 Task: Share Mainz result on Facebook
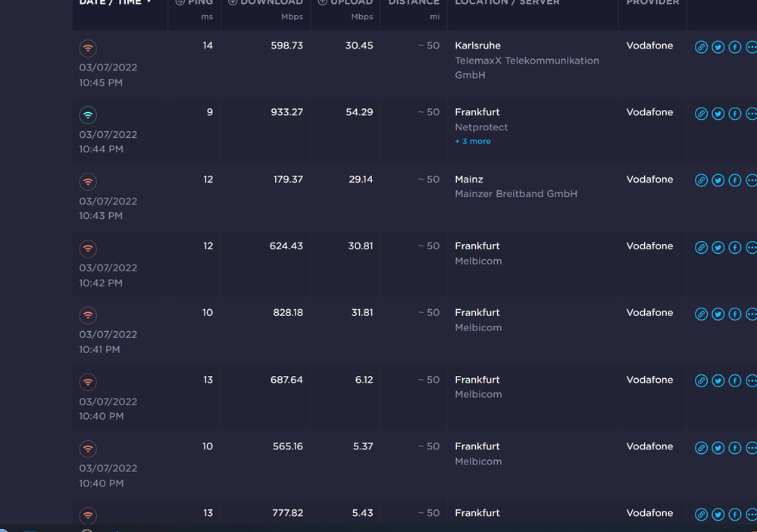tap(735, 180)
